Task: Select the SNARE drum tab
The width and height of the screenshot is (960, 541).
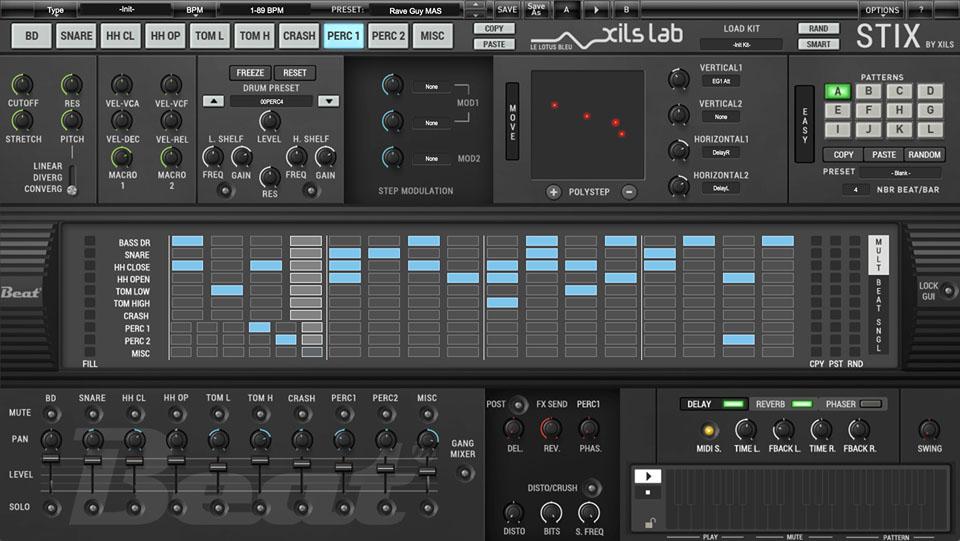Action: pos(76,36)
